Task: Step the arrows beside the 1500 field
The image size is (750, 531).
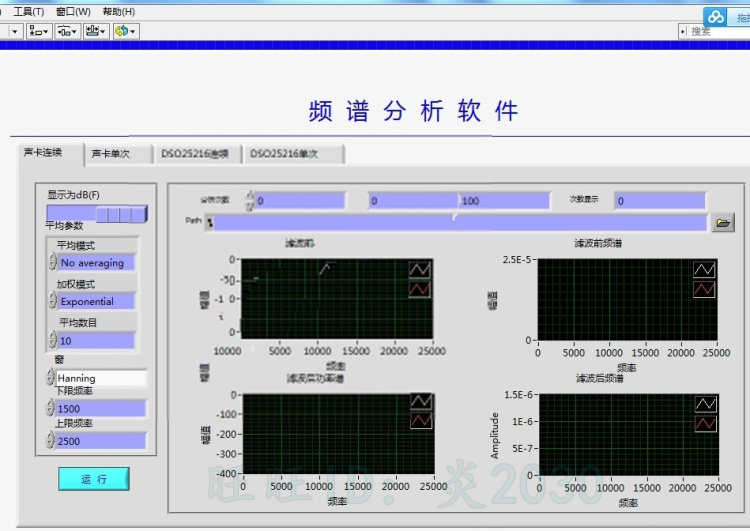Action: (x=51, y=408)
